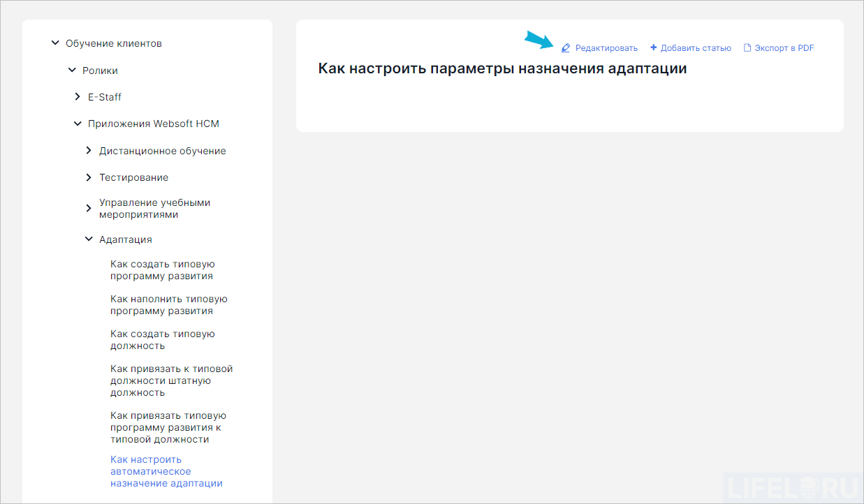Image resolution: width=864 pixels, height=504 pixels.
Task: Select Как привязать к типовой должности штатную должность
Action: point(172,380)
